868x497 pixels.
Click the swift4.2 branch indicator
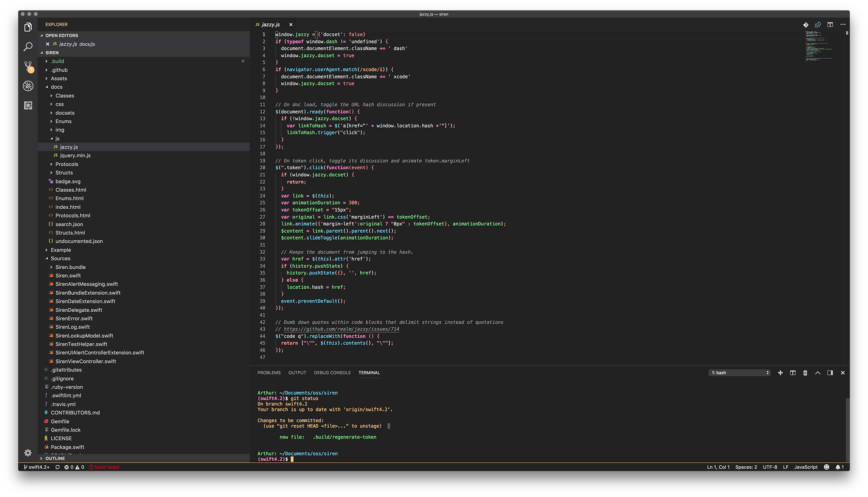tap(37, 467)
